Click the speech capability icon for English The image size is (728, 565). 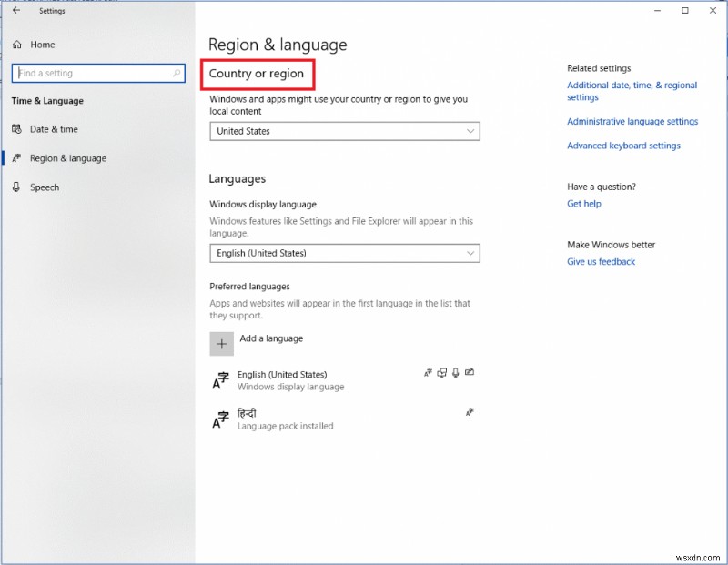tap(455, 373)
